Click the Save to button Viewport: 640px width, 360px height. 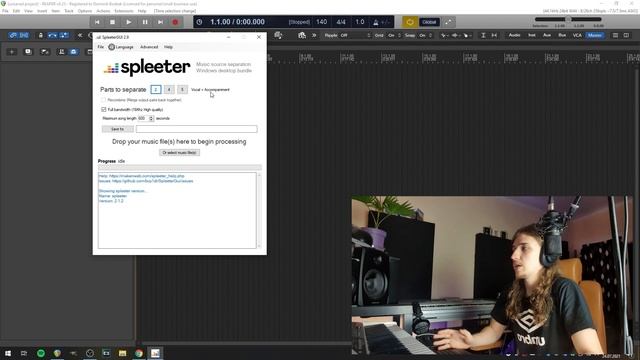(x=118, y=129)
